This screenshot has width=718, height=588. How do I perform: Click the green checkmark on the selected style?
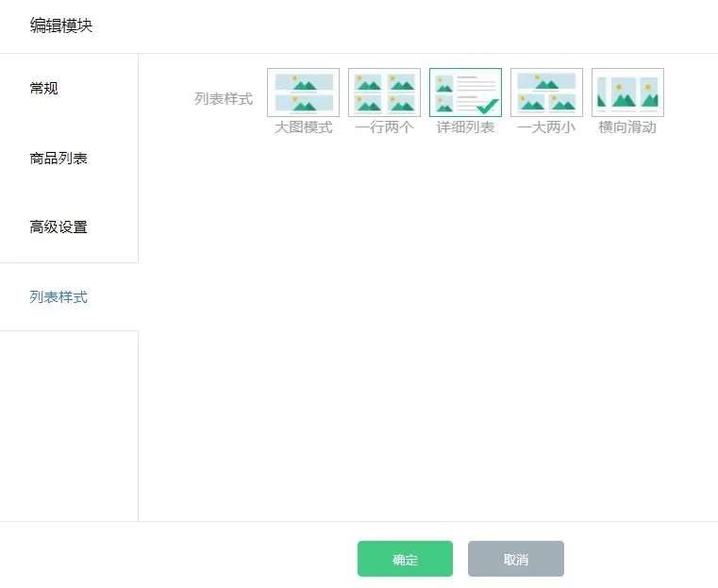[x=488, y=107]
